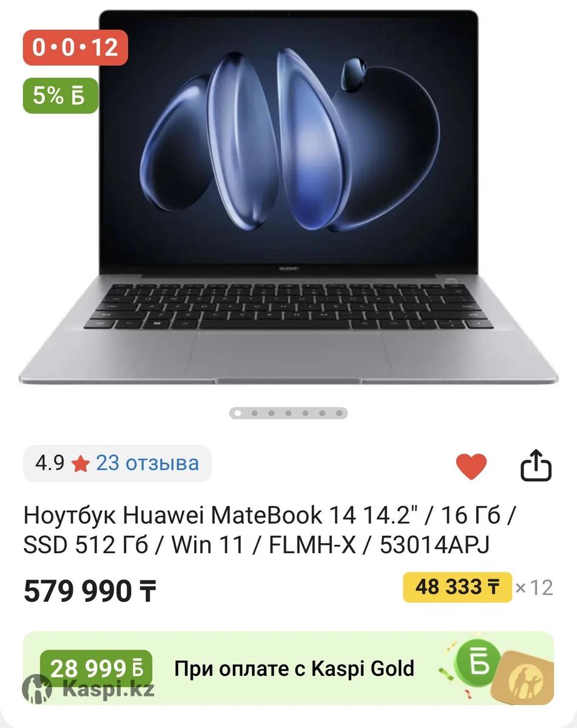Image resolution: width=577 pixels, height=728 pixels.
Task: Open the 23 отзыва reviews link
Action: 147,463
